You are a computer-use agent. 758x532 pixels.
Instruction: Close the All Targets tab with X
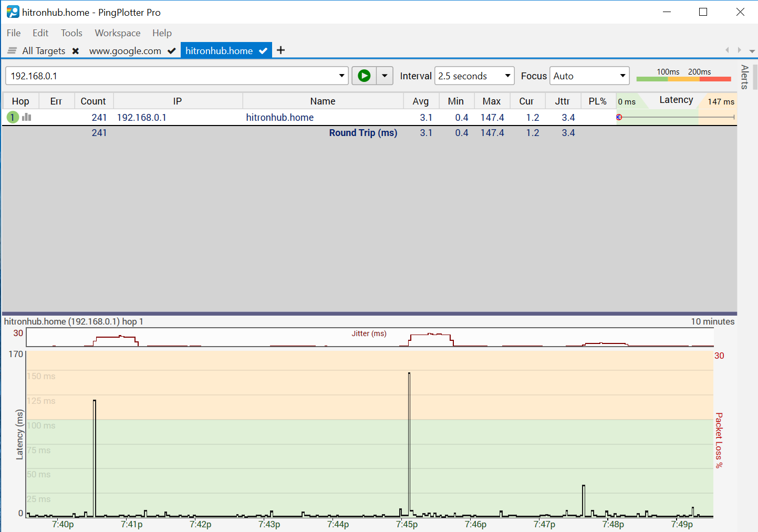click(x=76, y=51)
